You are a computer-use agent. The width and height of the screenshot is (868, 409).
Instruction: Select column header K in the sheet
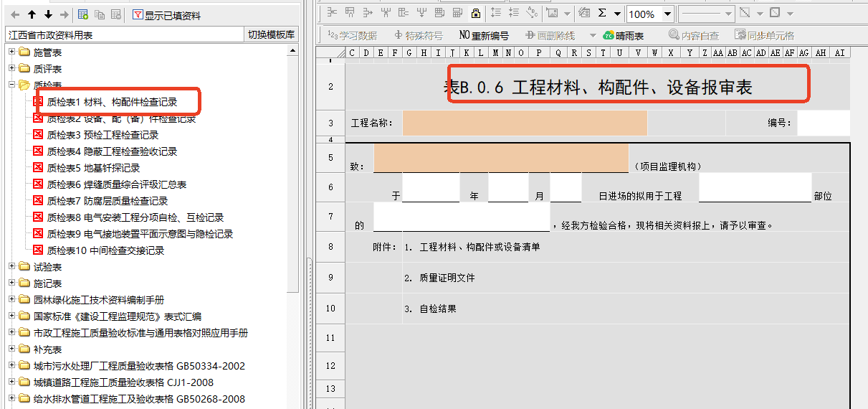click(x=467, y=52)
